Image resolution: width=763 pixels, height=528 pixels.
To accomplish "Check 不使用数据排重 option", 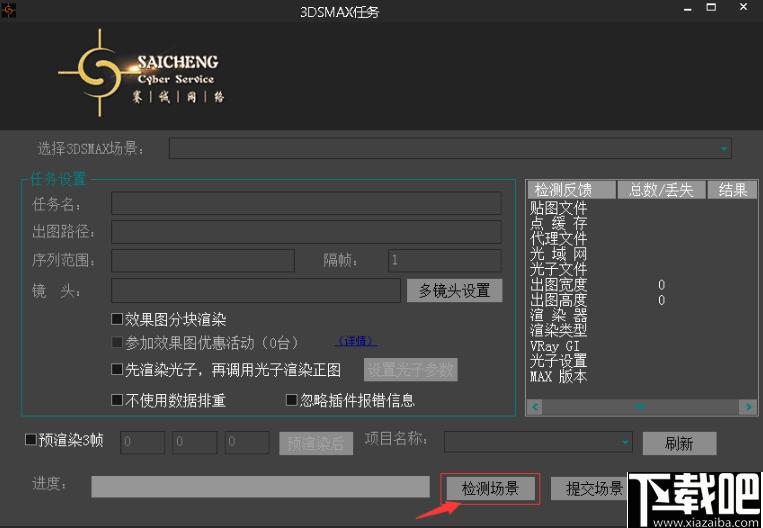I will point(117,400).
